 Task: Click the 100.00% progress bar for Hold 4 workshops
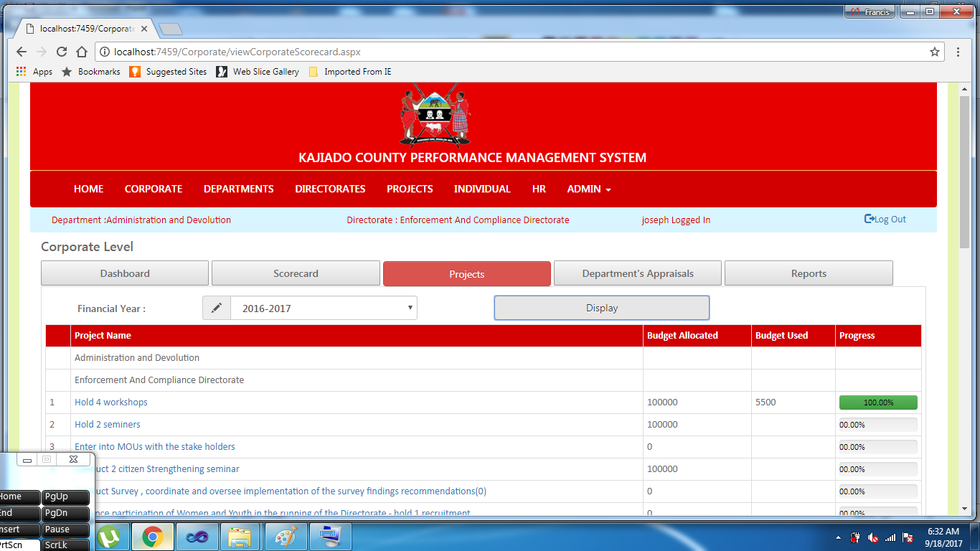pos(878,402)
